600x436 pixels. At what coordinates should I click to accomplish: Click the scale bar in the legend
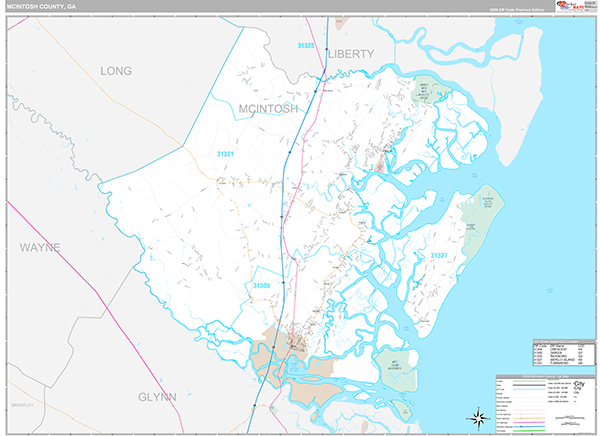[570, 418]
